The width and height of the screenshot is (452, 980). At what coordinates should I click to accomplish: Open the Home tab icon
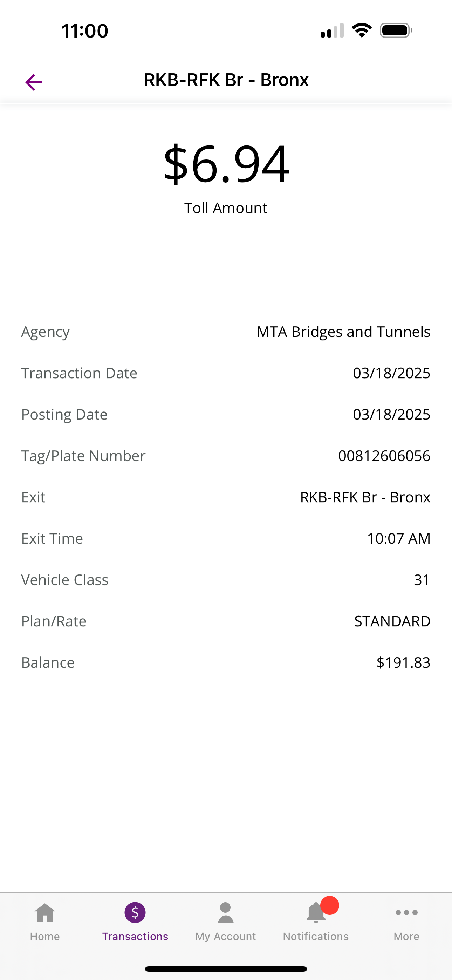tap(45, 913)
